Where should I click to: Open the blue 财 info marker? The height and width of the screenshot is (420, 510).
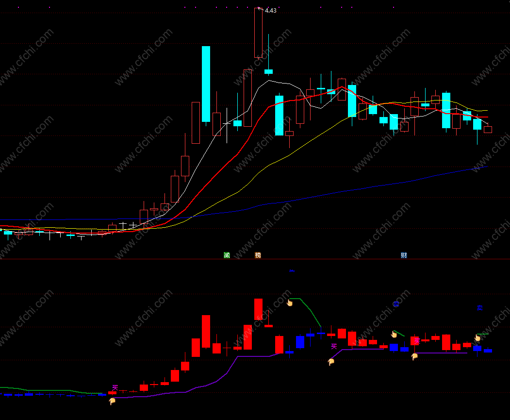tap(404, 255)
